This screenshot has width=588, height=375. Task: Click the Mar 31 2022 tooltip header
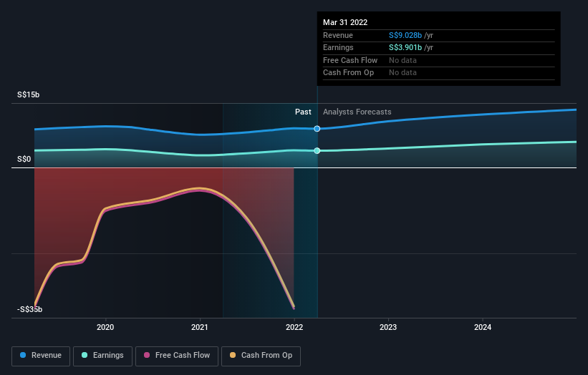click(345, 22)
